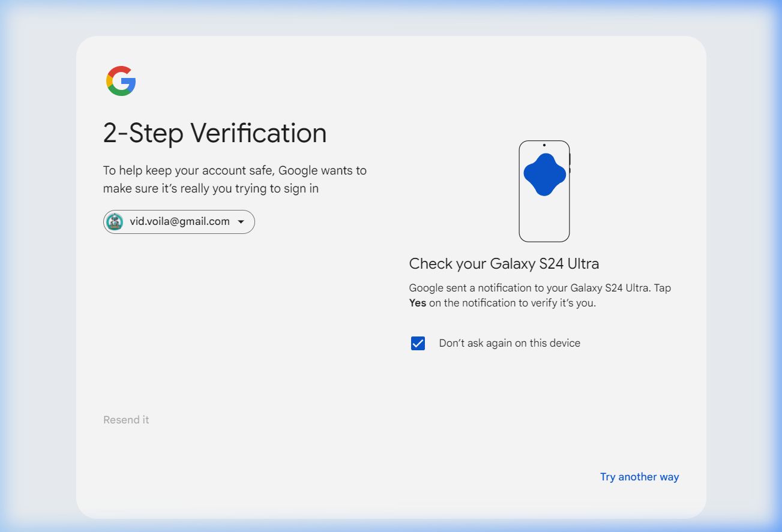Select the "2-Step Verification" heading
Image resolution: width=782 pixels, height=532 pixels.
[x=215, y=133]
